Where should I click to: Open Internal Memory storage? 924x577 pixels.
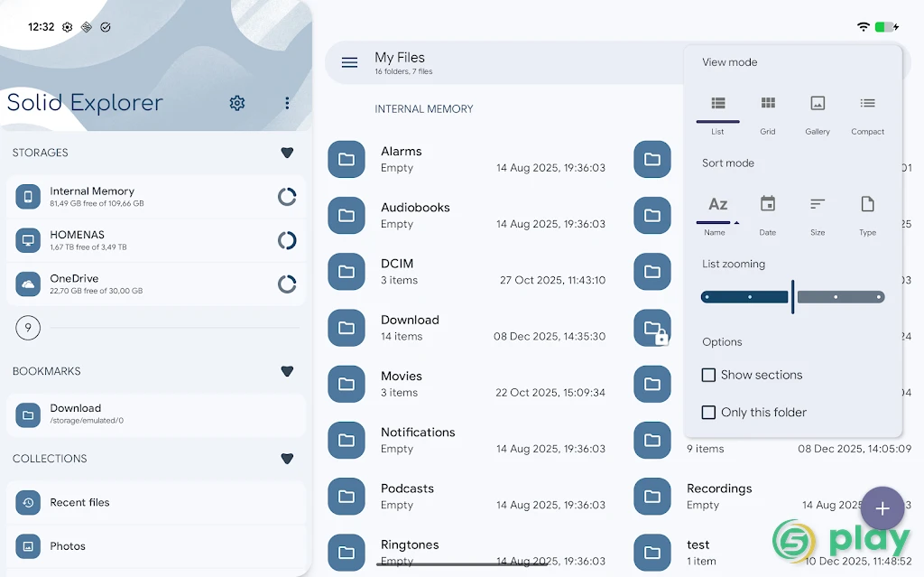pos(156,197)
